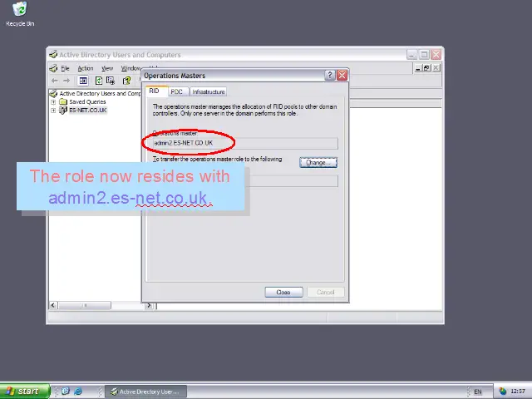Close the Active Directory Users and Computers window
The width and height of the screenshot is (532, 399).
point(436,54)
